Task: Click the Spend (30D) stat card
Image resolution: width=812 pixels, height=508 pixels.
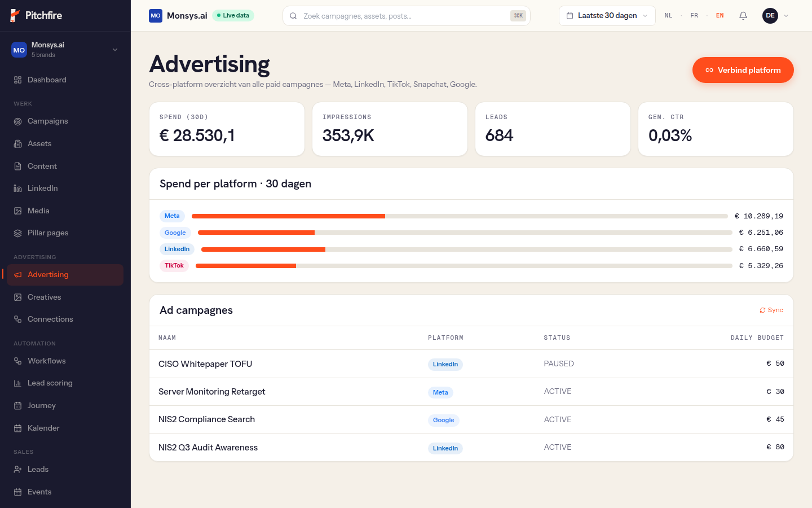Action: point(227,129)
